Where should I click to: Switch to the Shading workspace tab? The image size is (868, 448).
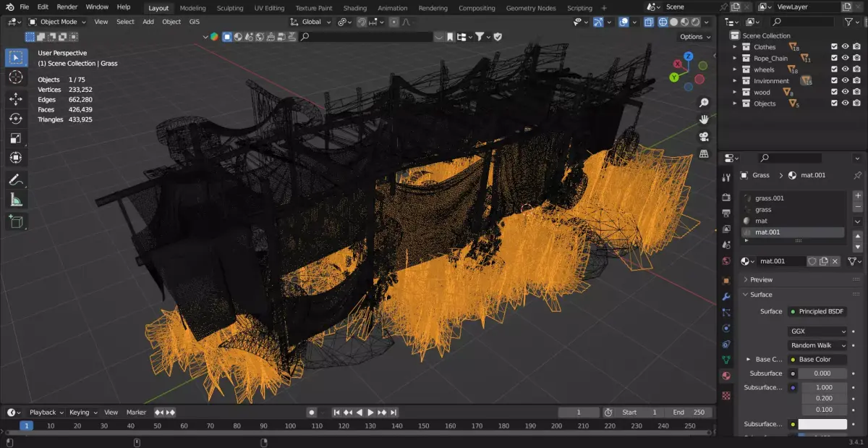(x=355, y=8)
